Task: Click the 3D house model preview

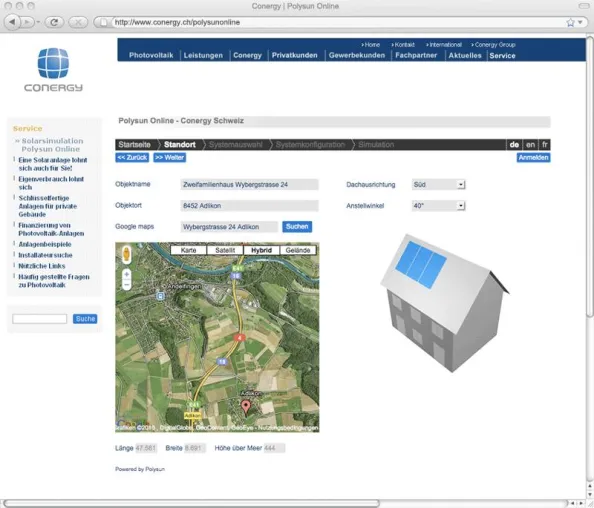Action: pos(444,303)
